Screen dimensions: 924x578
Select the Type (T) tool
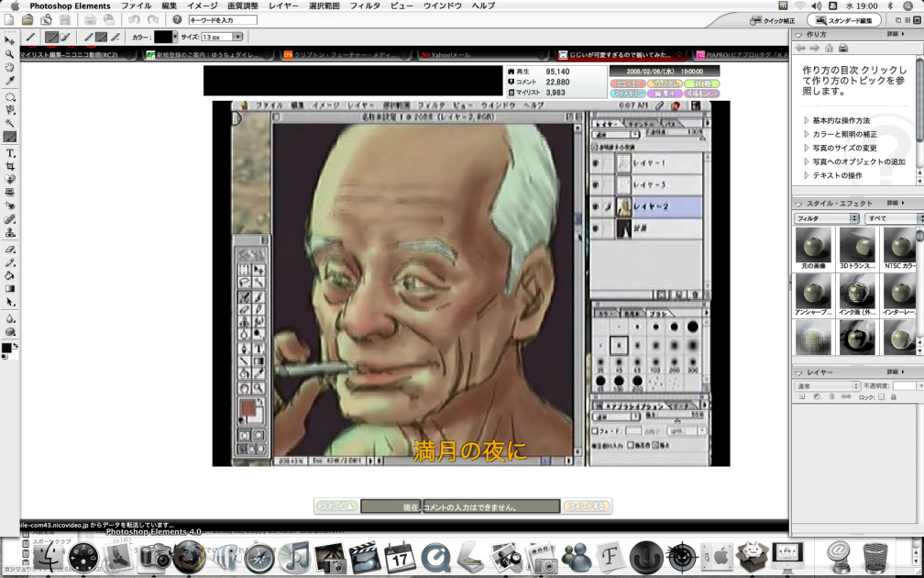tap(9, 152)
